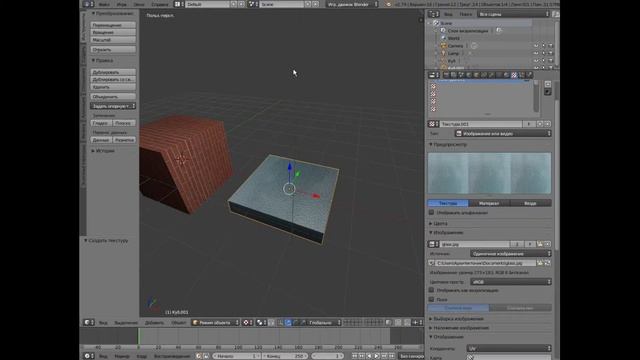Expand the Выборка изображения panel

coord(456,318)
